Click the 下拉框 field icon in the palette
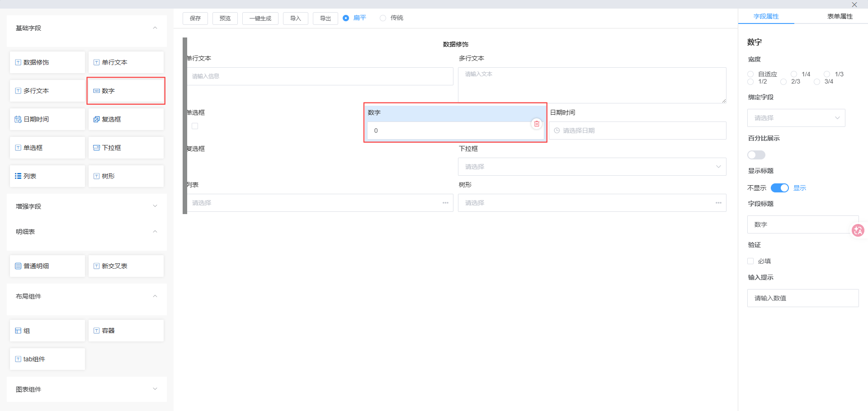This screenshot has height=411, width=868. [x=96, y=148]
